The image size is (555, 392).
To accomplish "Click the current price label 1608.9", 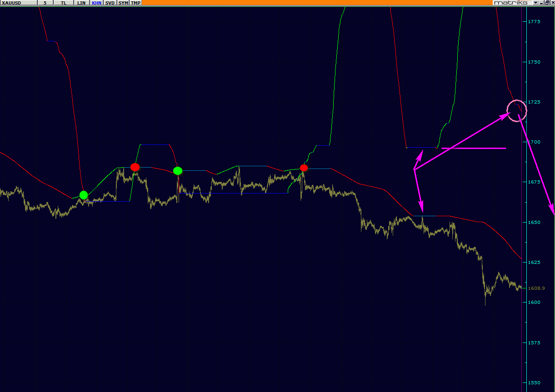I will (x=536, y=288).
